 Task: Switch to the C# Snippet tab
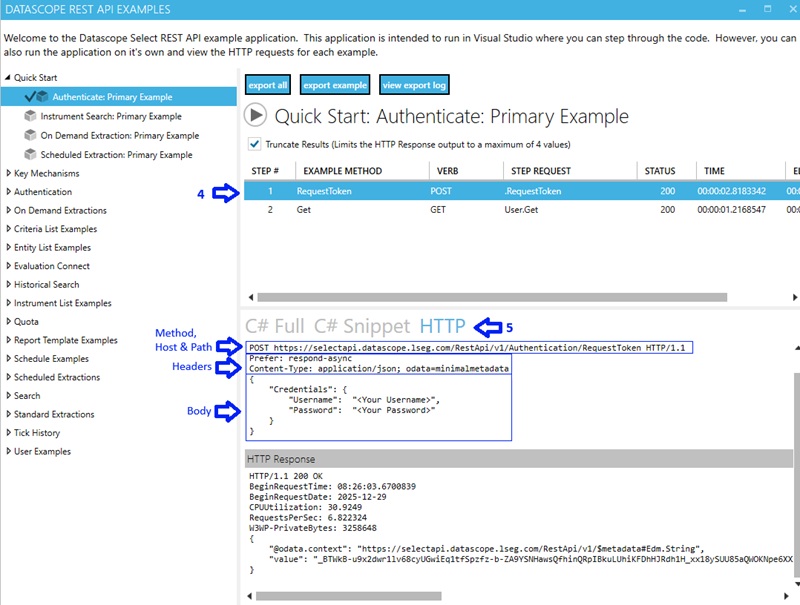click(361, 326)
